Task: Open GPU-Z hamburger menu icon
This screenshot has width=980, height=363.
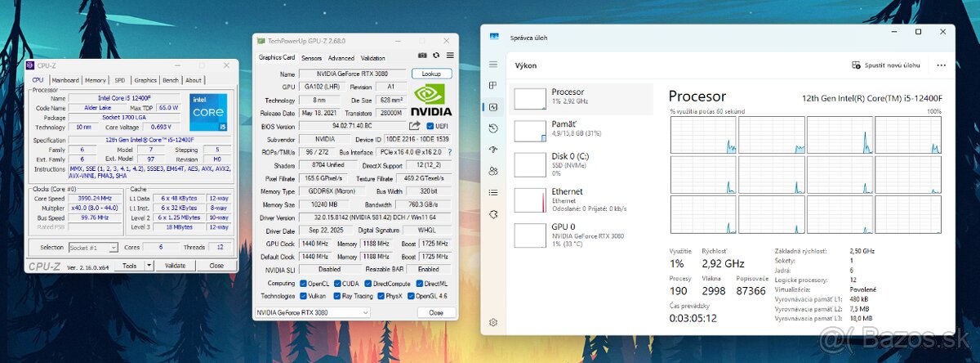Action: click(449, 56)
